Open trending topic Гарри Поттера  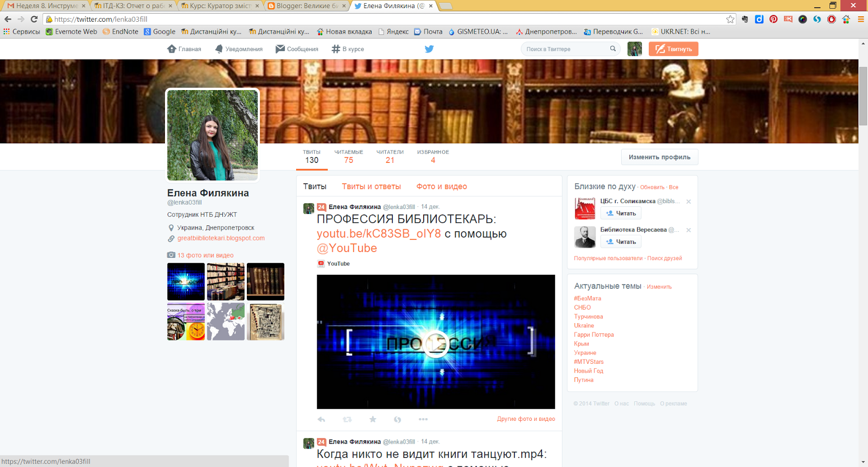coord(594,335)
